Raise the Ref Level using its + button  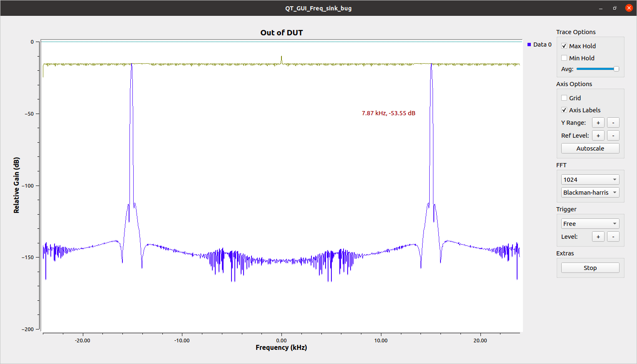click(x=598, y=135)
